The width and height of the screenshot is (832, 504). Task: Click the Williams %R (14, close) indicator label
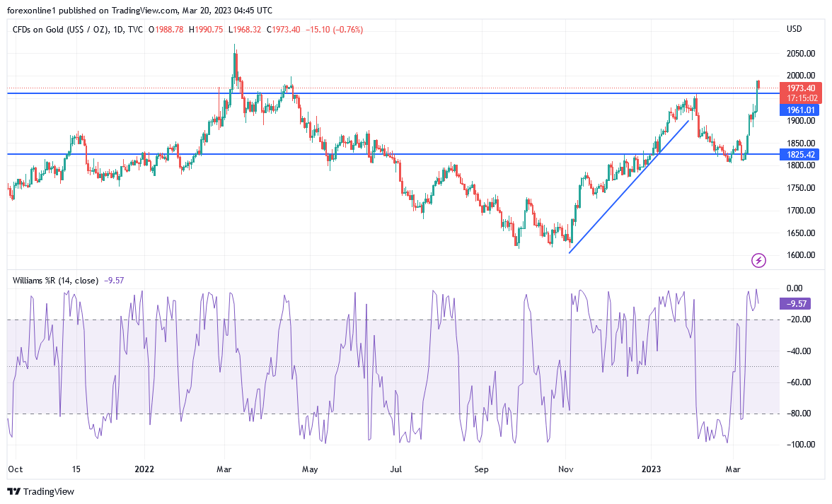tap(55, 281)
